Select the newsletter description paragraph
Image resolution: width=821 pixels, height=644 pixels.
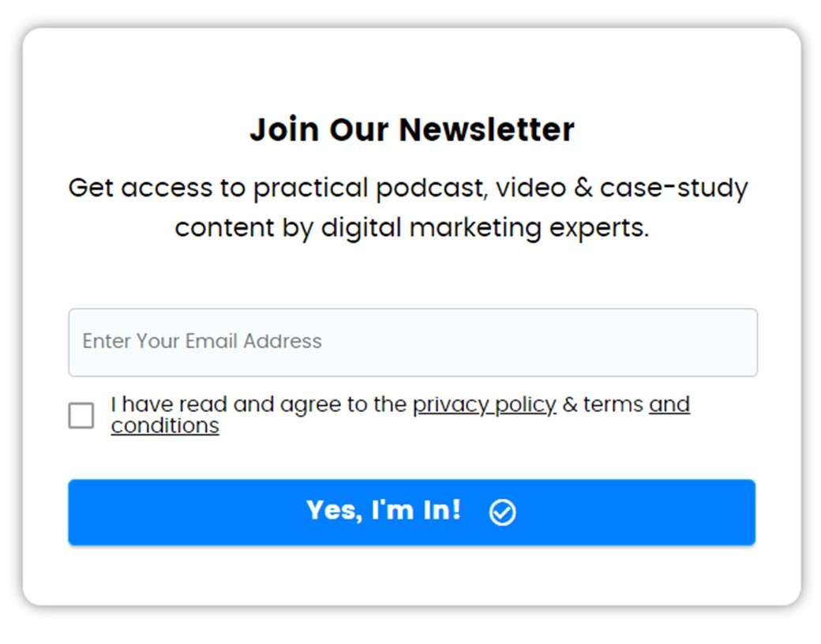pyautogui.click(x=409, y=208)
